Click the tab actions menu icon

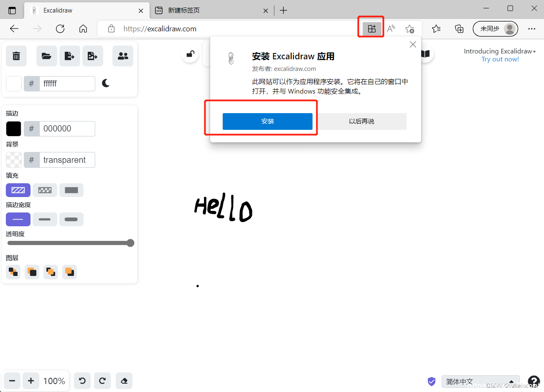(x=12, y=10)
